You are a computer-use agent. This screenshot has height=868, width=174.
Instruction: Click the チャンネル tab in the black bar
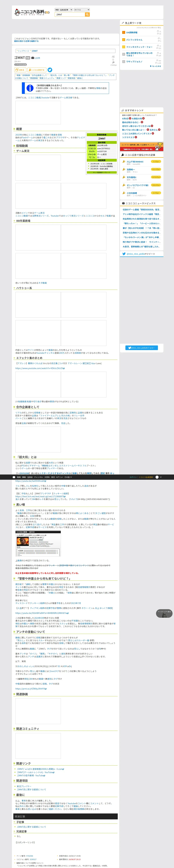pyautogui.click(x=39, y=477)
